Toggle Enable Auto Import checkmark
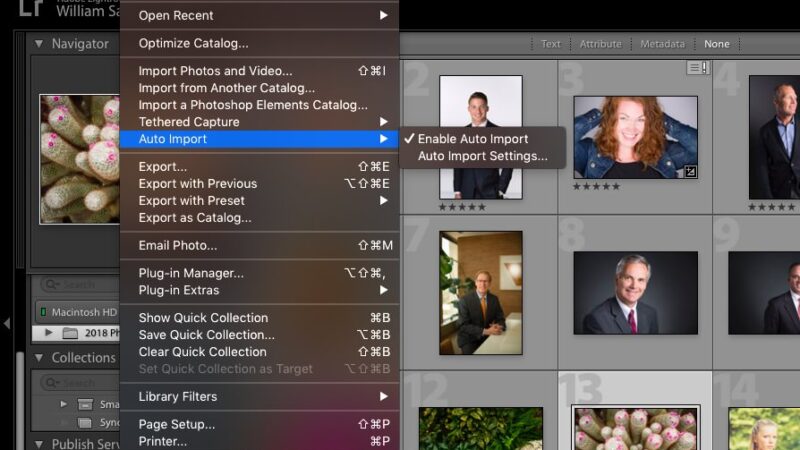Image resolution: width=800 pixels, height=450 pixels. coord(482,139)
